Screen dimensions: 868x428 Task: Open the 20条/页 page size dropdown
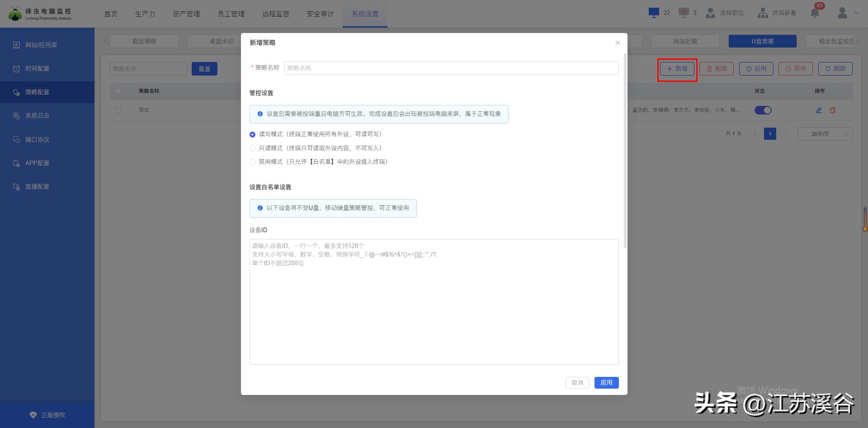pos(825,133)
